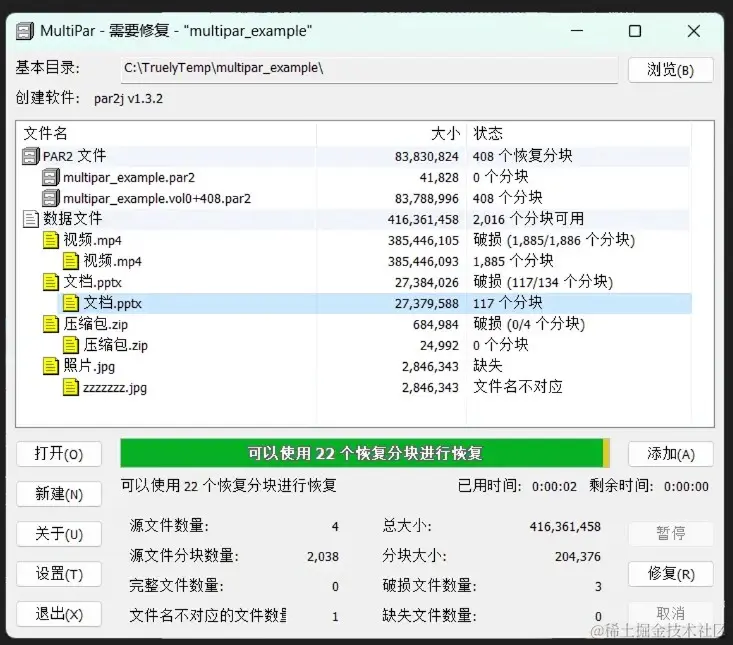Select 文档.pptx row with 破损 (117/134) status
The width and height of the screenshot is (733, 645).
coord(356,282)
